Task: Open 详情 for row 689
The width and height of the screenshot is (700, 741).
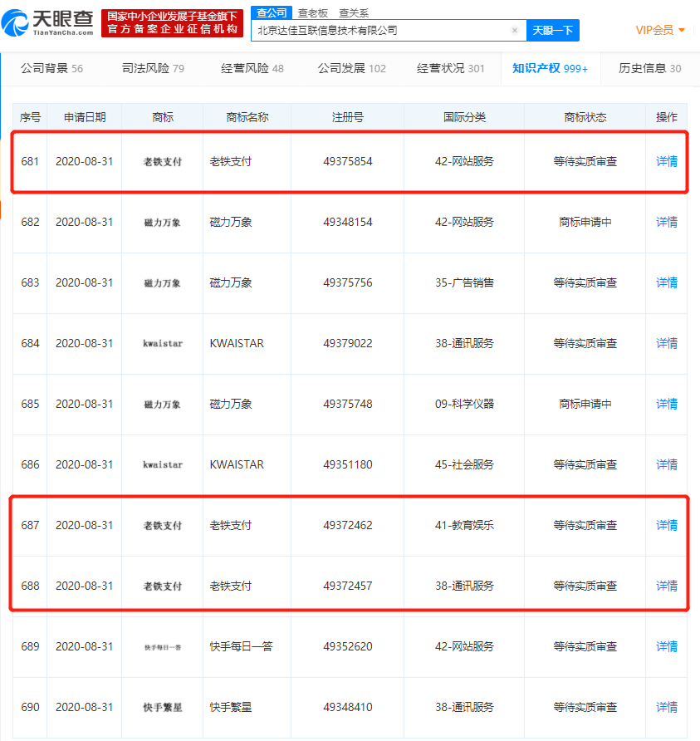Action: pyautogui.click(x=667, y=646)
